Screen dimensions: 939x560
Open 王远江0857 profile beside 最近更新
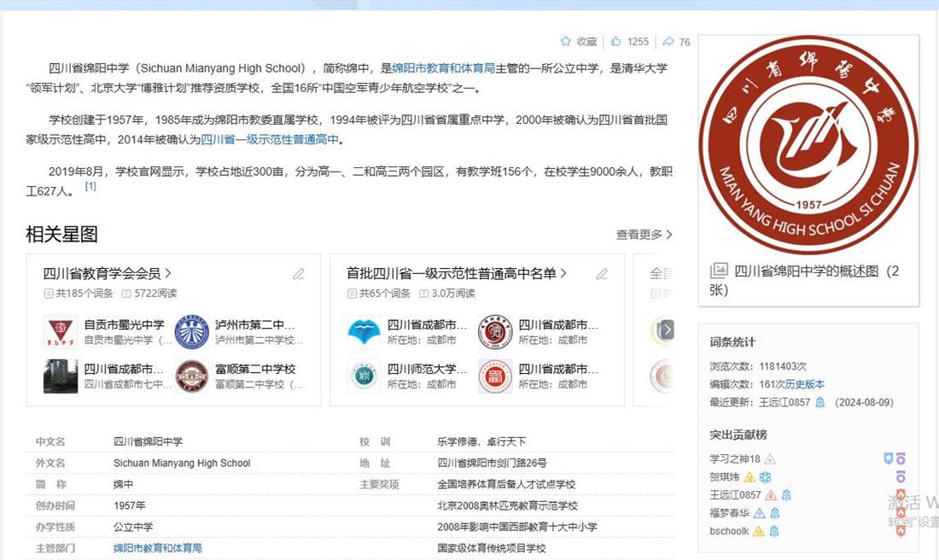pyautogui.click(x=784, y=402)
